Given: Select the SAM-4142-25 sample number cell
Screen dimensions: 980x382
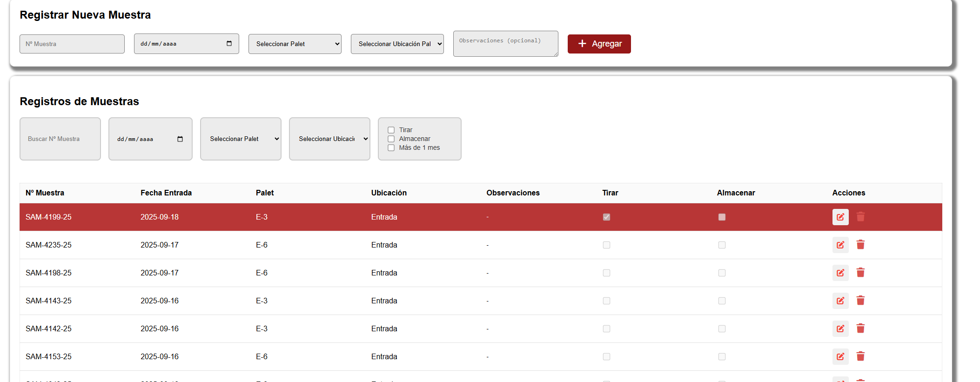Looking at the screenshot, I should [48, 328].
